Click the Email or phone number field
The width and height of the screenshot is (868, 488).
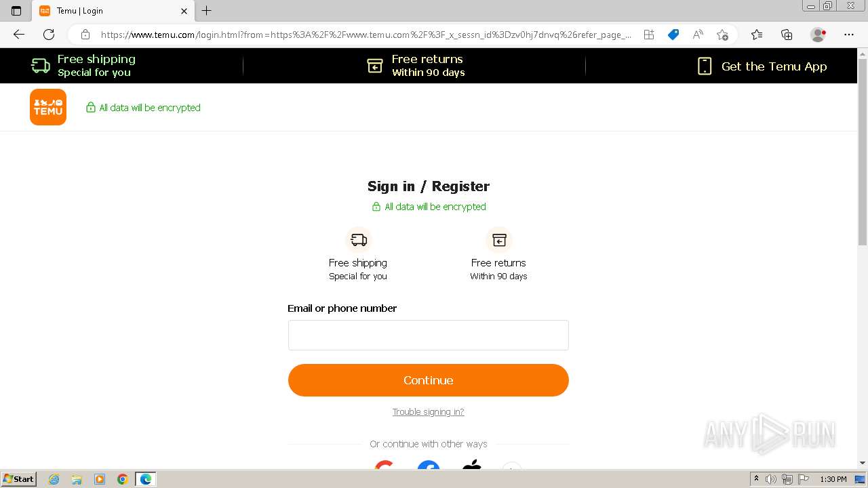(x=429, y=335)
